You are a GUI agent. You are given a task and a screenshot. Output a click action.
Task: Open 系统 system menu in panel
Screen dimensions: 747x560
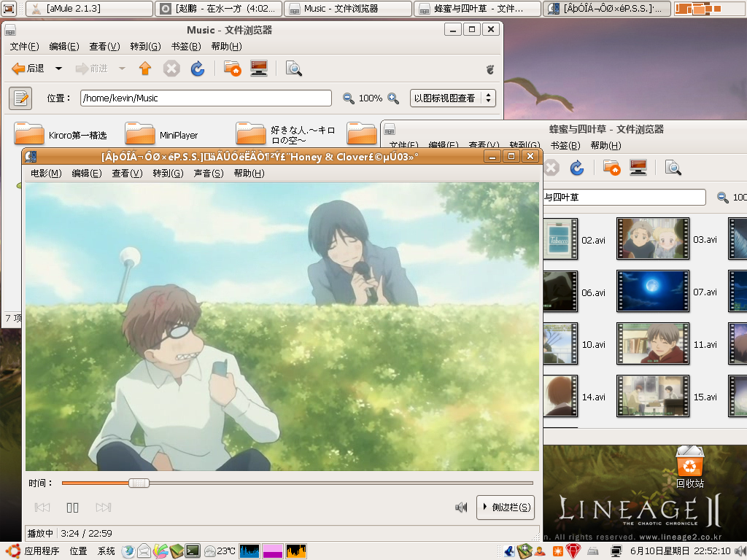[106, 551]
